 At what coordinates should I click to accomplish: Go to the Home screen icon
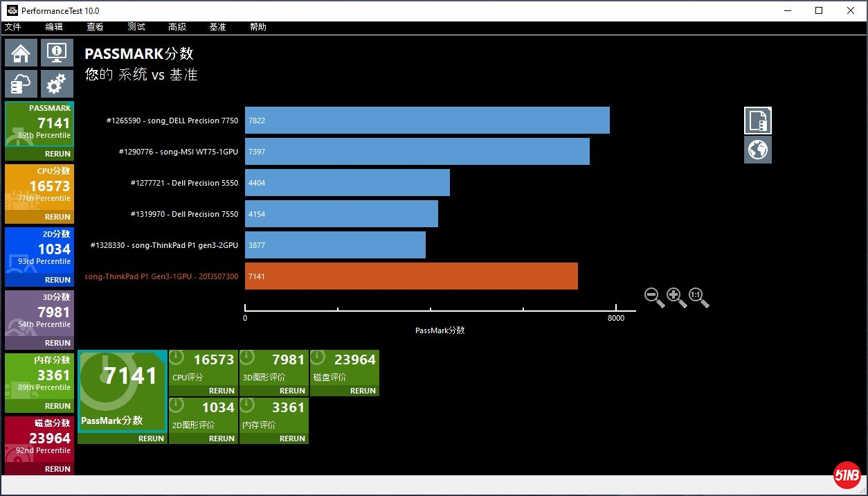pos(21,53)
